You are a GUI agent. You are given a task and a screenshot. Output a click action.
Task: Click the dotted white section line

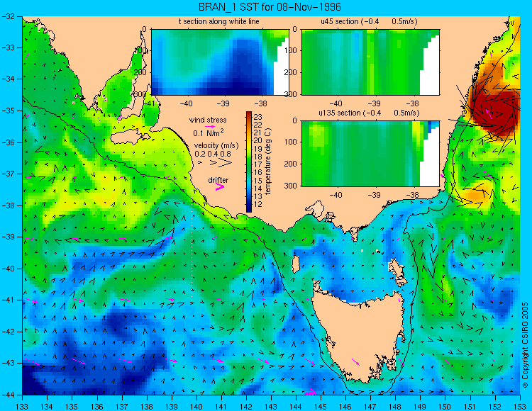click(x=192, y=251)
